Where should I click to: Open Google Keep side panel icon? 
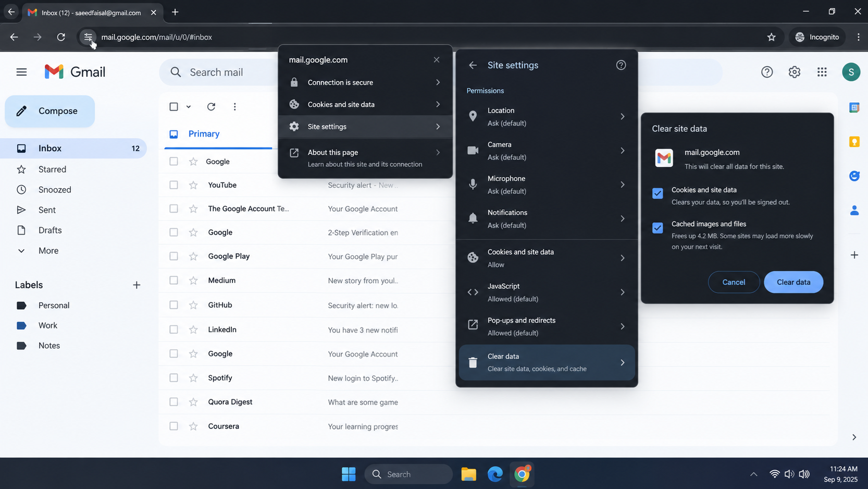(854, 142)
